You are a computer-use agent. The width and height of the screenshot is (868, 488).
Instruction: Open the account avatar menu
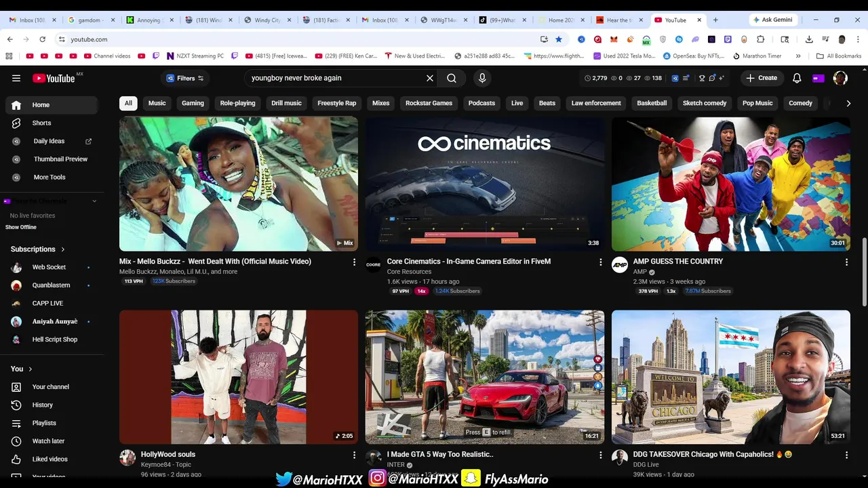(840, 78)
